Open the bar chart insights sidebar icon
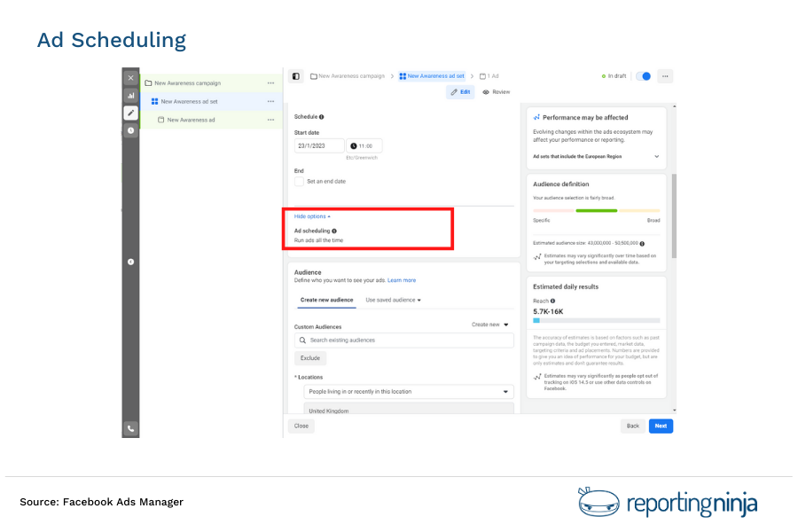798x532 pixels. [x=131, y=95]
